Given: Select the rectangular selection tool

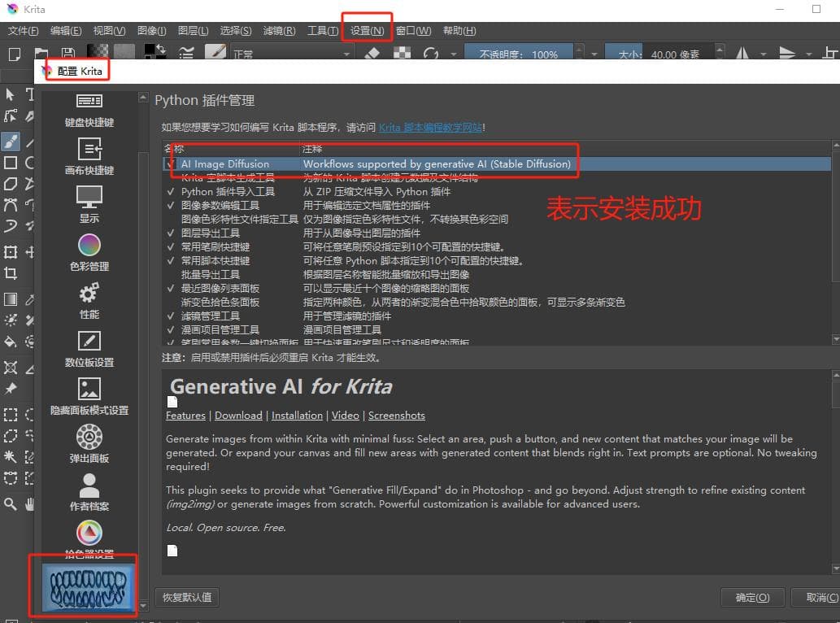Looking at the screenshot, I should coord(11,415).
